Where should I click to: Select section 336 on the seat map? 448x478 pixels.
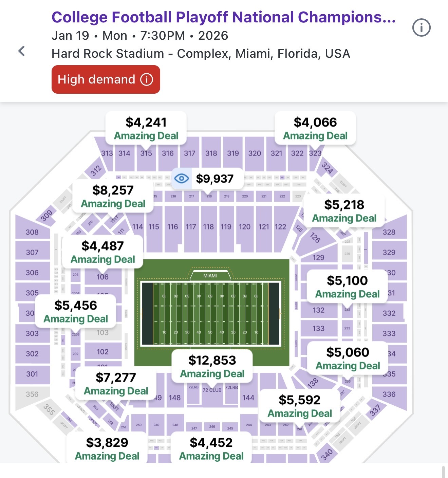coord(389,394)
